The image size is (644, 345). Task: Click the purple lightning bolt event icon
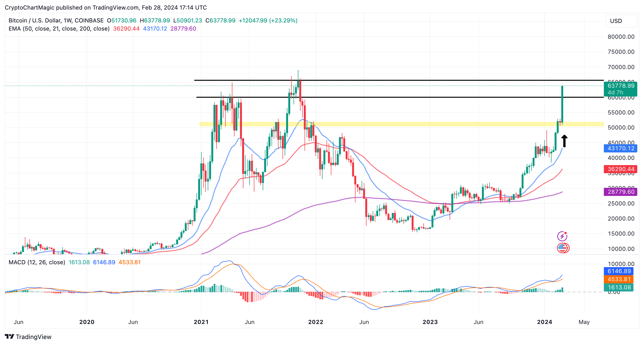tap(562, 236)
